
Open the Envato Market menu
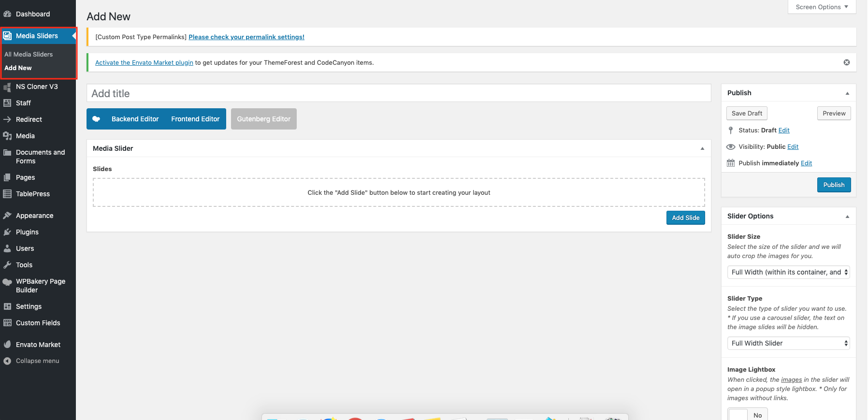[x=38, y=345]
